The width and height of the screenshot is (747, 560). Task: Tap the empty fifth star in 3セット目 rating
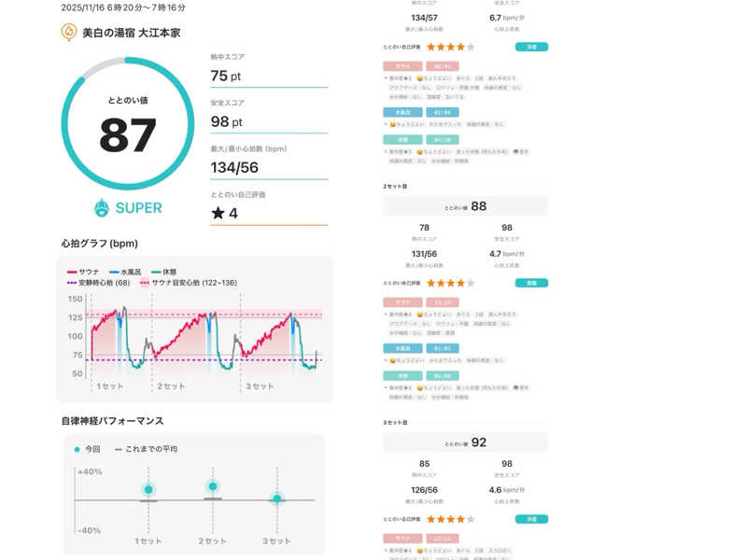click(x=471, y=518)
